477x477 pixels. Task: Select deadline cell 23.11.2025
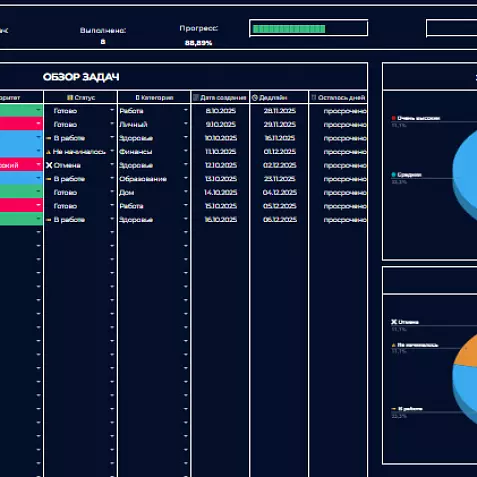(x=280, y=179)
